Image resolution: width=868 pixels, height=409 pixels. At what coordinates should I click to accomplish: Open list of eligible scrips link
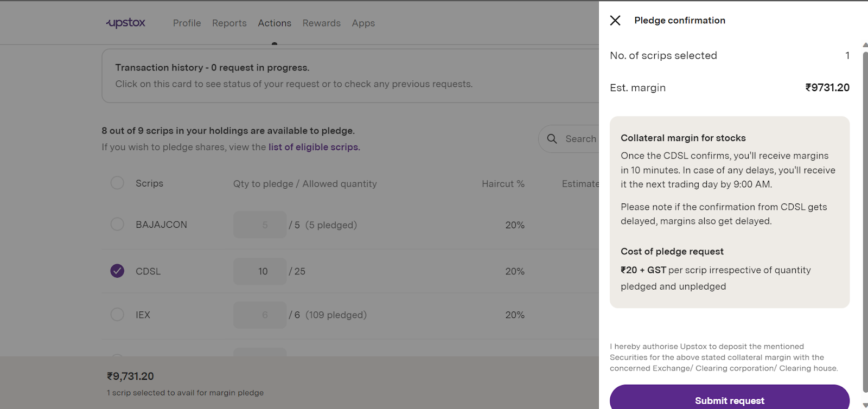click(314, 147)
